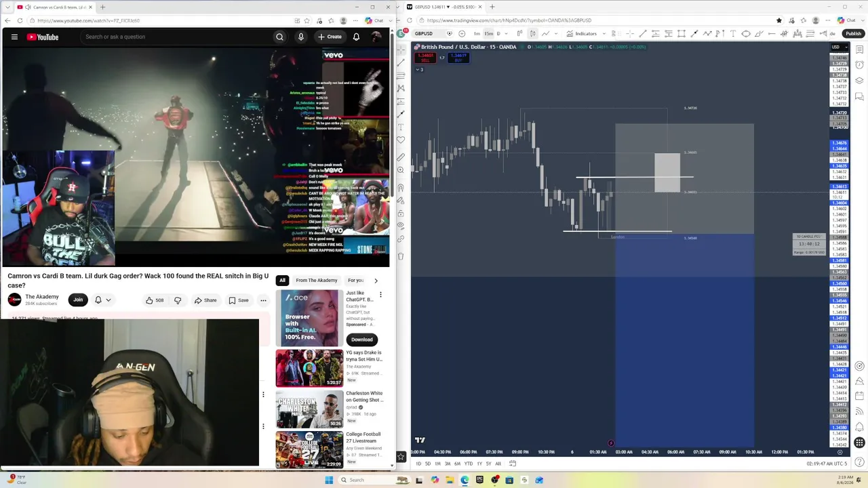Toggle channel notification bell for The Akademy
This screenshot has width=868, height=488.
pos(102,300)
